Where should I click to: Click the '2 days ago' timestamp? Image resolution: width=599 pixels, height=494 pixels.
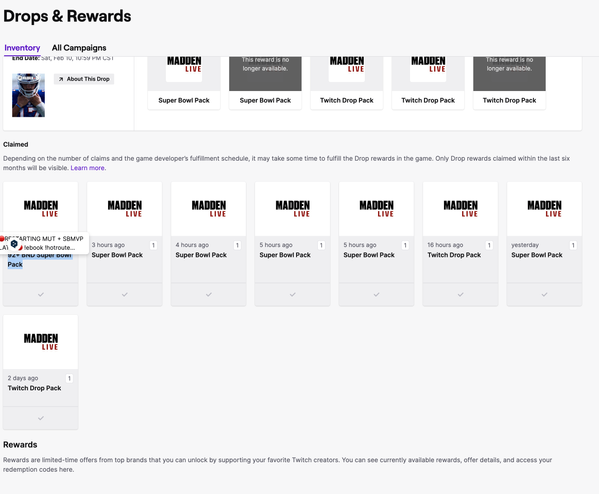[x=23, y=378]
